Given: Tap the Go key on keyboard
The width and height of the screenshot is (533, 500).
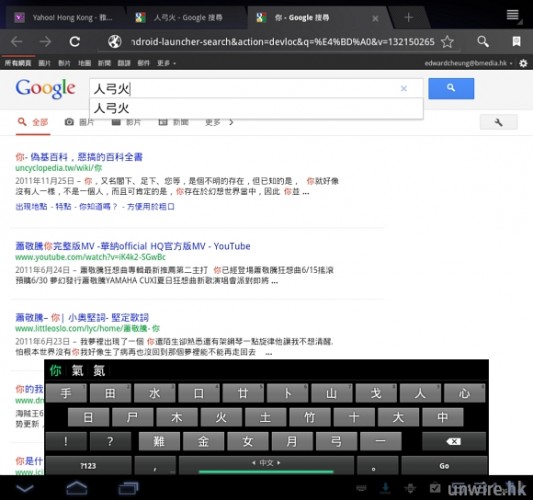Looking at the screenshot, I should click(444, 465).
